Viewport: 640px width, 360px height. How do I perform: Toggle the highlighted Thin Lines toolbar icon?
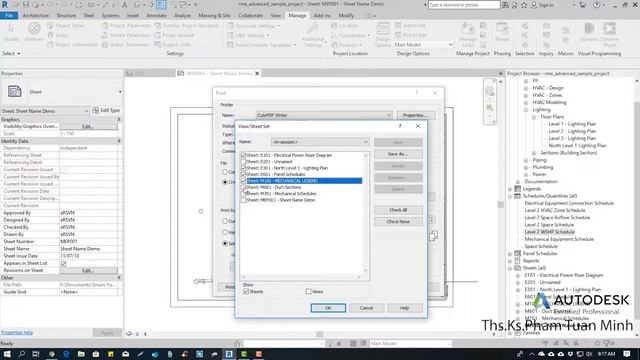161,5
